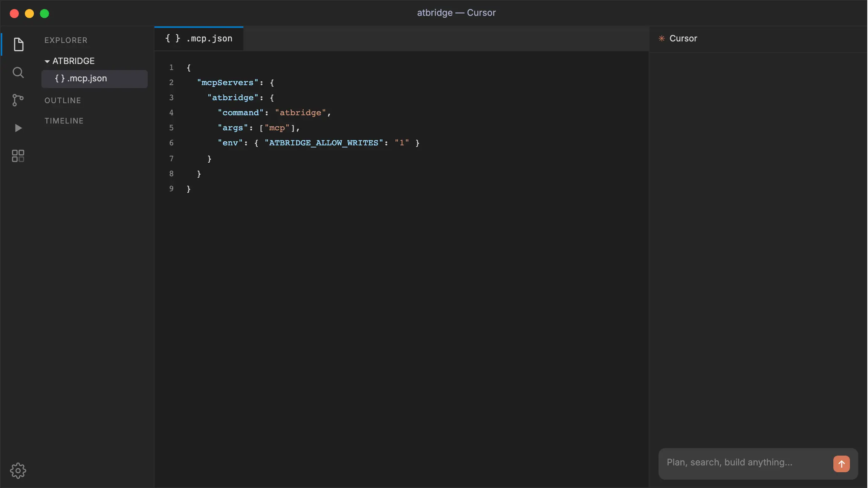Click the "mcpServers" key on line 2
The width and height of the screenshot is (868, 488).
point(228,83)
